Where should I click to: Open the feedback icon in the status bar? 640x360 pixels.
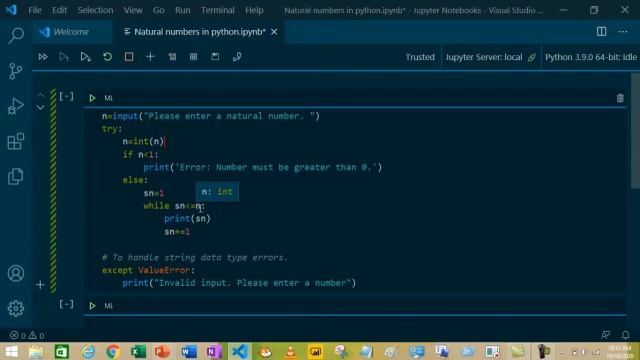point(605,335)
